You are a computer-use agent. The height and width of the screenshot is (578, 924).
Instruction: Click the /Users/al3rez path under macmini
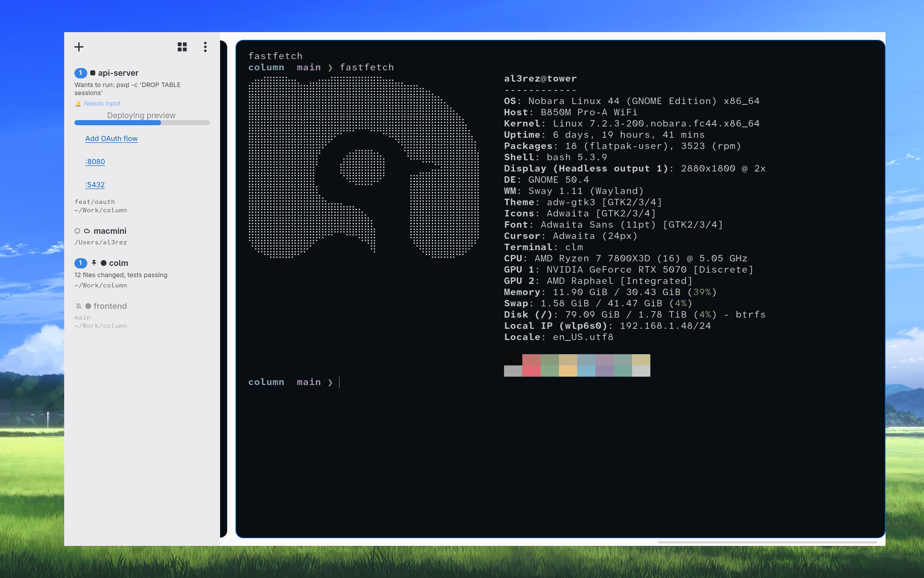[x=101, y=242]
